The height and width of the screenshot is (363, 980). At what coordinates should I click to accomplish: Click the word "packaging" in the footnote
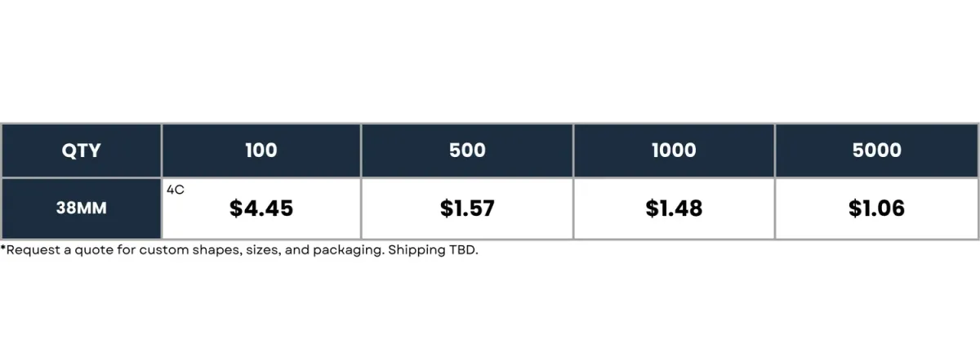[348, 250]
